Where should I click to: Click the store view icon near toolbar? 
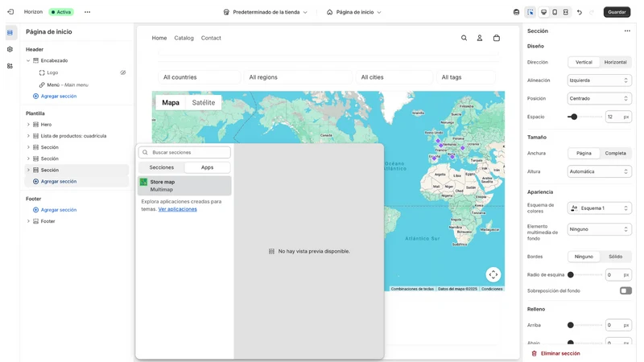[x=516, y=12]
